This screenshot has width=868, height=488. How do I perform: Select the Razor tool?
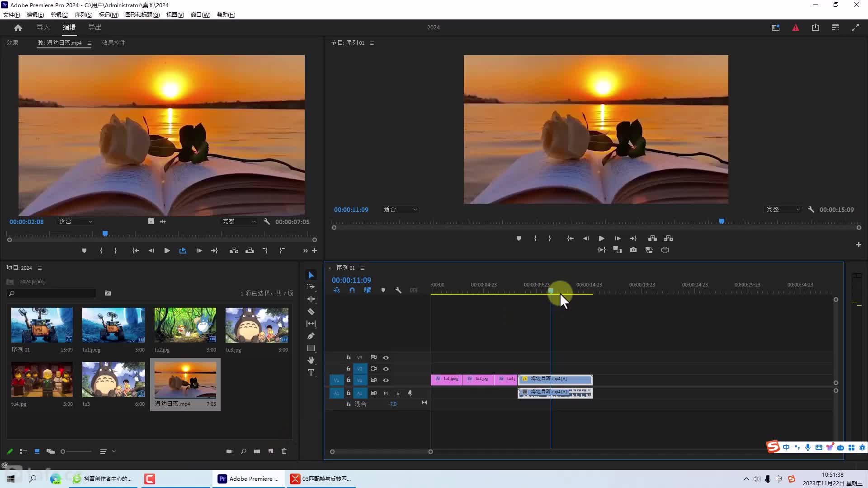tap(311, 311)
